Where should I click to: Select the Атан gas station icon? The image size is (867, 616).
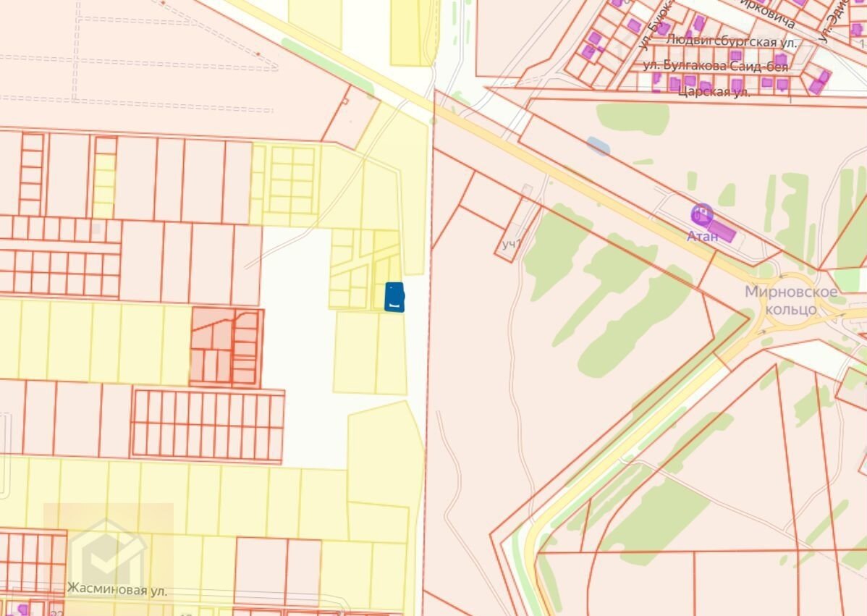(701, 214)
